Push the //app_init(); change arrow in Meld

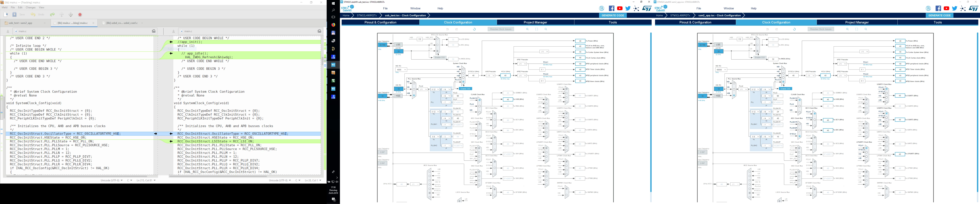171,42
